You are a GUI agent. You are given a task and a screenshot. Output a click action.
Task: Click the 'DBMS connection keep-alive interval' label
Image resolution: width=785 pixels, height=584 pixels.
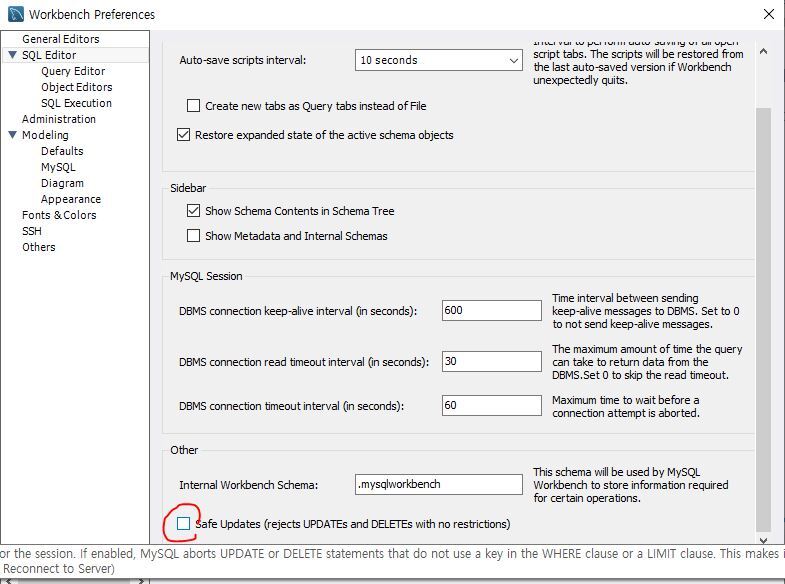[x=298, y=311]
